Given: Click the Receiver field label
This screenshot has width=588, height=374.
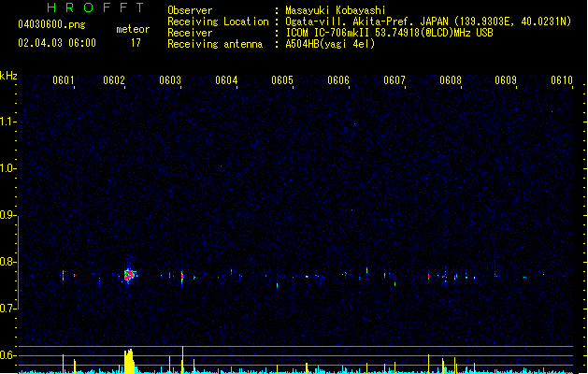Looking at the screenshot, I should point(190,33).
